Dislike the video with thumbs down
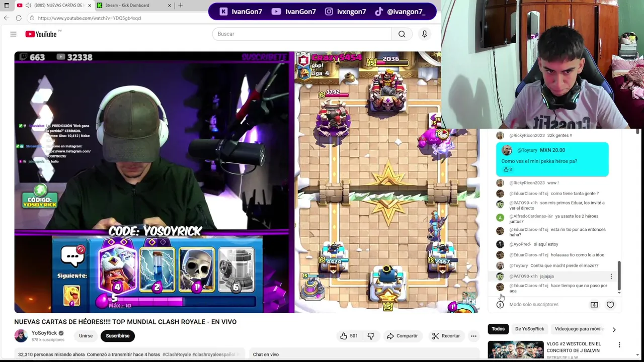 (371, 336)
